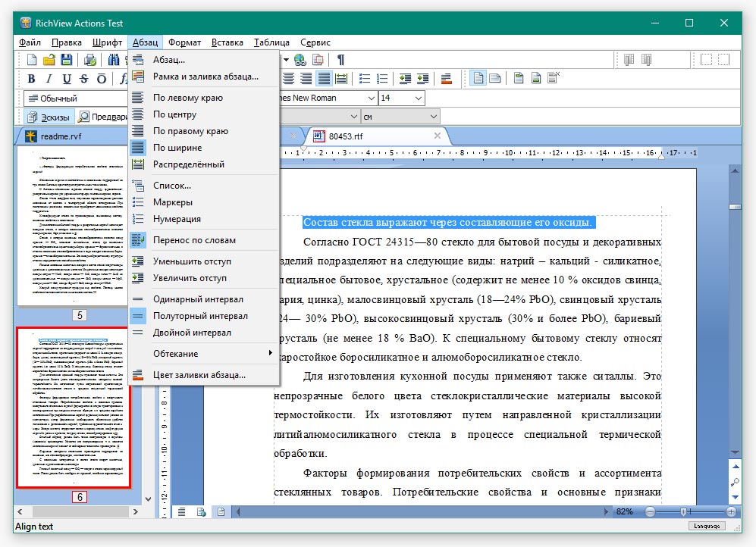
Task: Click the Language button in status bar
Action: coord(706,526)
